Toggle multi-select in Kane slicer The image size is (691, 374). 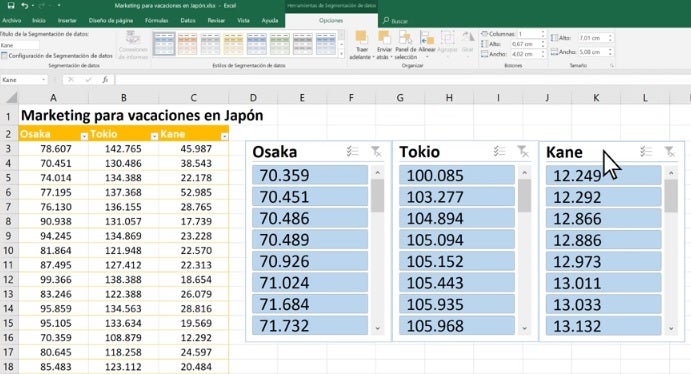646,152
